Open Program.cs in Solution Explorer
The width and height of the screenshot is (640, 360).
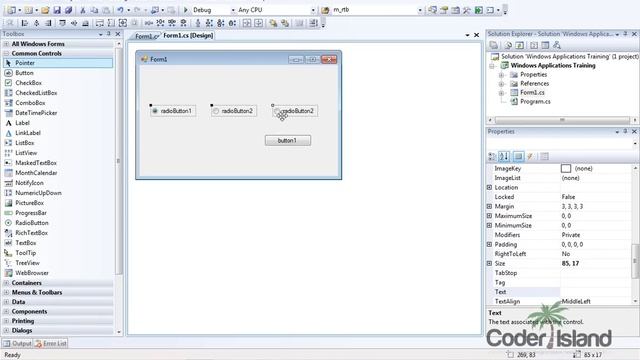(x=535, y=102)
